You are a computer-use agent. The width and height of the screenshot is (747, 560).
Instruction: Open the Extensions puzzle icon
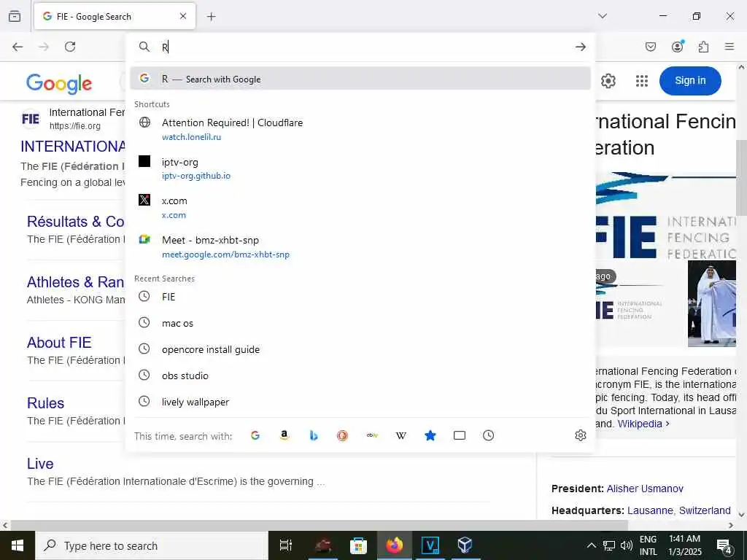click(x=704, y=47)
